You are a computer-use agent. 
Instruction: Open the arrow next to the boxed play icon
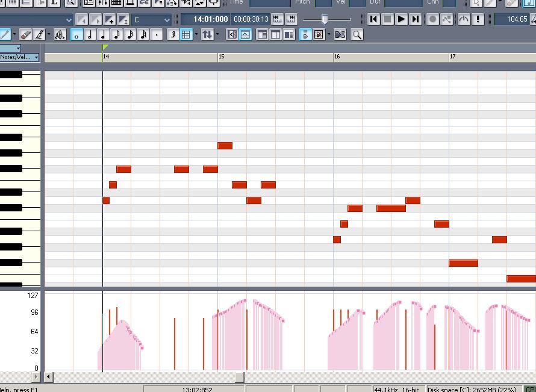(328, 34)
